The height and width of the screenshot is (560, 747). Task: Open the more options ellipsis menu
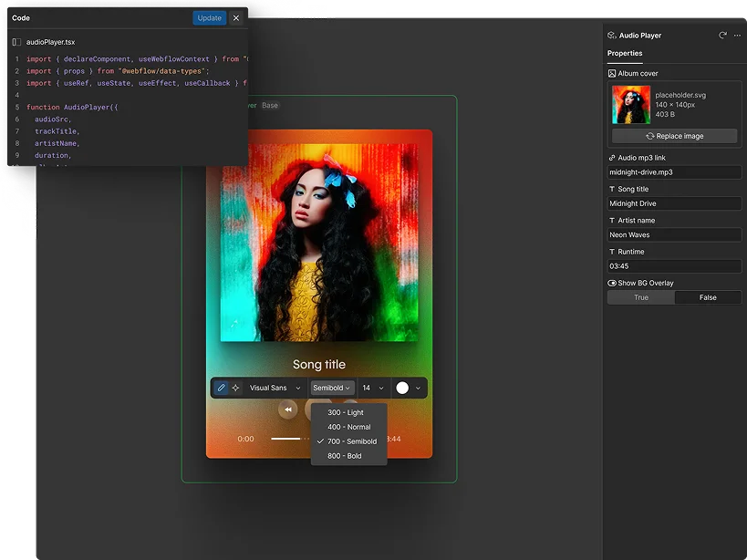pos(737,36)
